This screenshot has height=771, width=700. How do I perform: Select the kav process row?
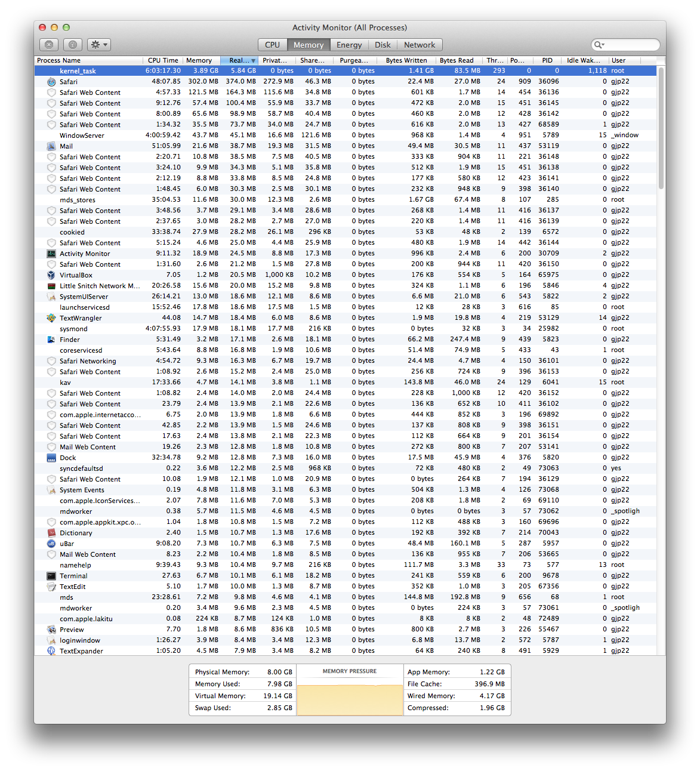tap(345, 383)
